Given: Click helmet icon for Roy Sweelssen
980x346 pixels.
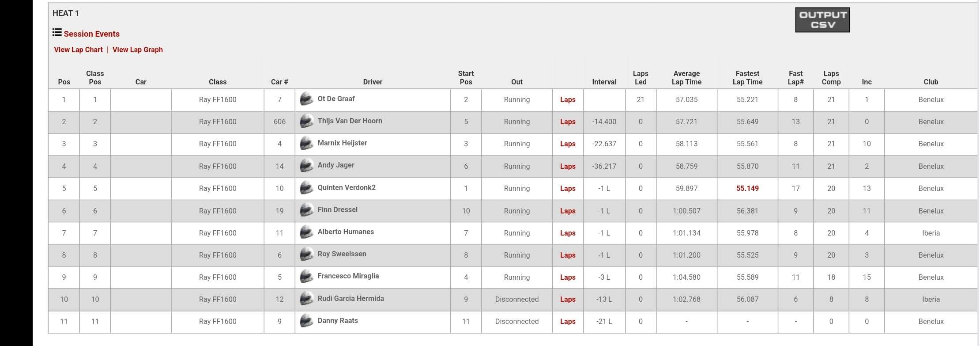Looking at the screenshot, I should click(306, 255).
